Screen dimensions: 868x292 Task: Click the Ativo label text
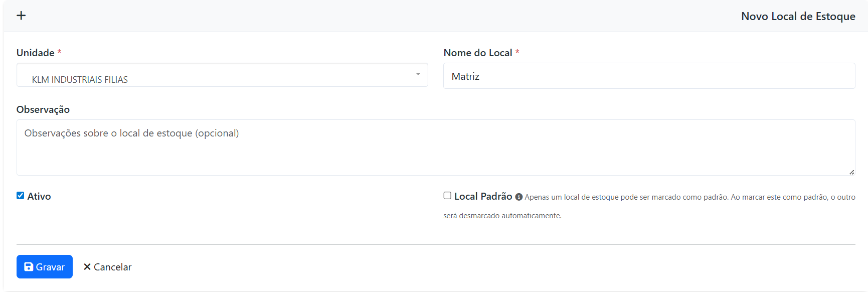(39, 197)
